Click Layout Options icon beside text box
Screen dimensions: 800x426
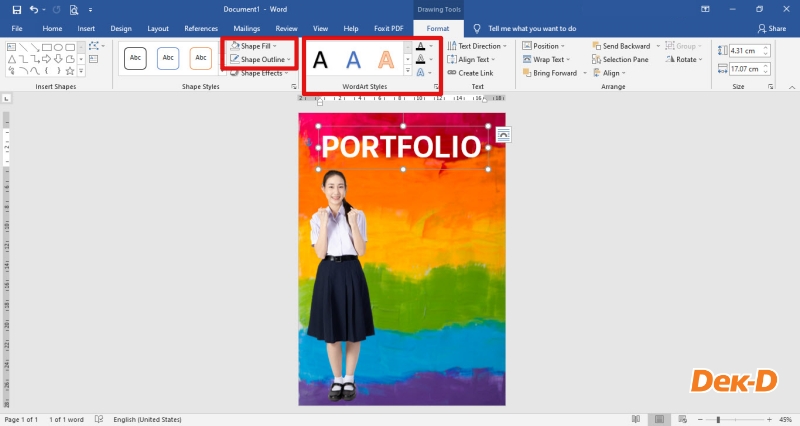pos(503,134)
